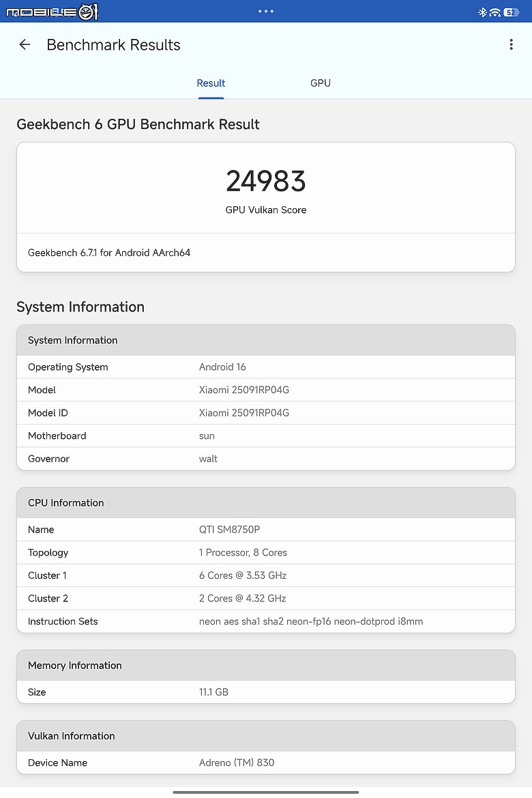Select the Governor value walt
532x798 pixels.
(x=208, y=459)
